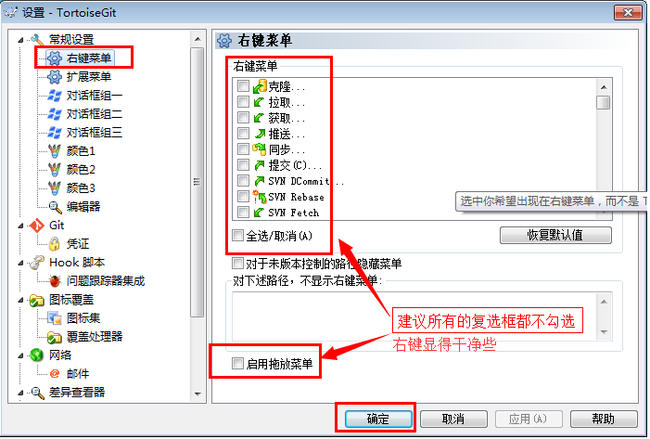Enable the 启用拖放菜单 checkbox
The height and width of the screenshot is (439, 650).
pos(238,364)
